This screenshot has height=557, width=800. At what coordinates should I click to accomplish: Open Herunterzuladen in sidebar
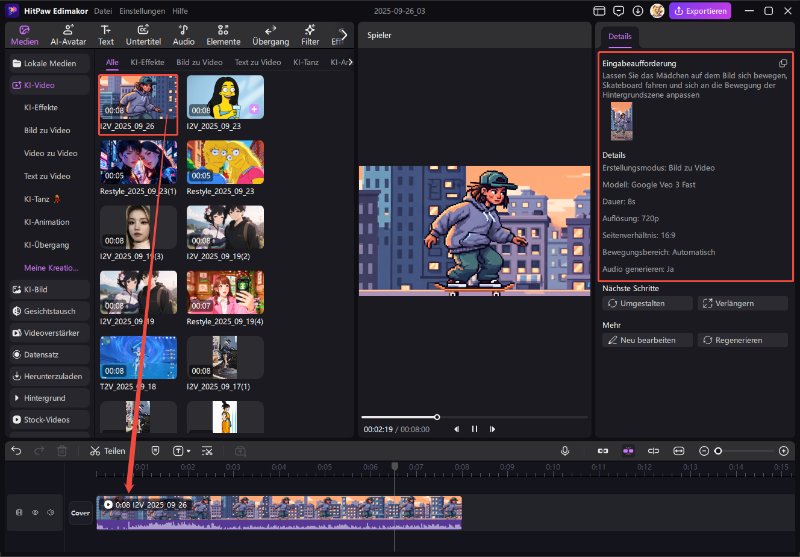(49, 376)
